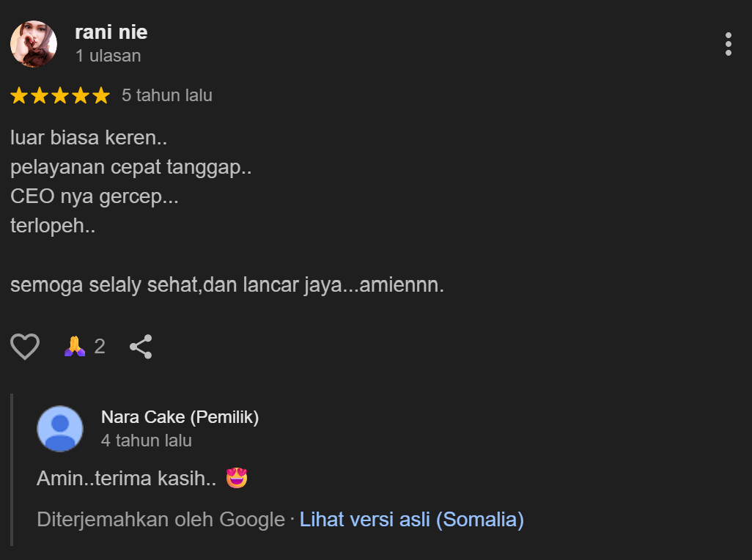
Task: Toggle the like reaction on rani nie's review
Action: [x=25, y=346]
